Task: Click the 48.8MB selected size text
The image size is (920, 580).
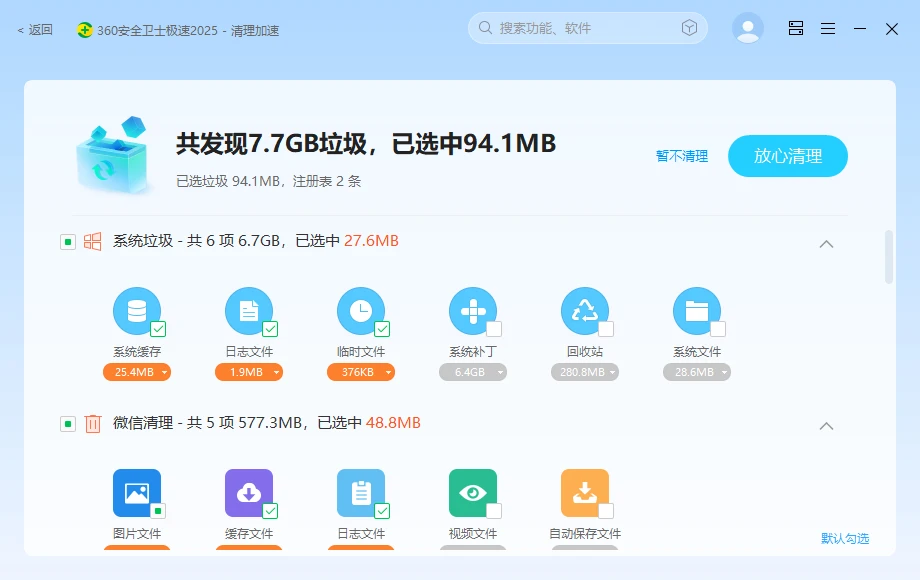Action: [x=393, y=423]
